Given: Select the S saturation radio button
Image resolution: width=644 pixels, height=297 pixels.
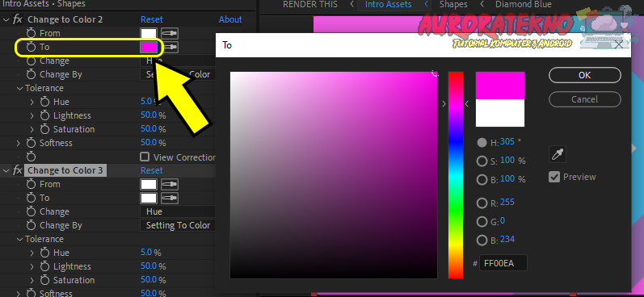Looking at the screenshot, I should point(482,161).
